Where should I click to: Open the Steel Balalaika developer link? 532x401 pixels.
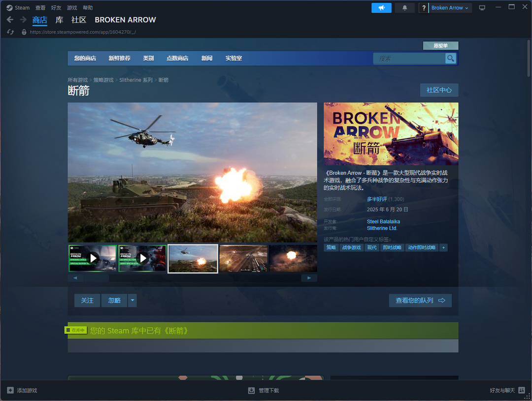point(383,221)
